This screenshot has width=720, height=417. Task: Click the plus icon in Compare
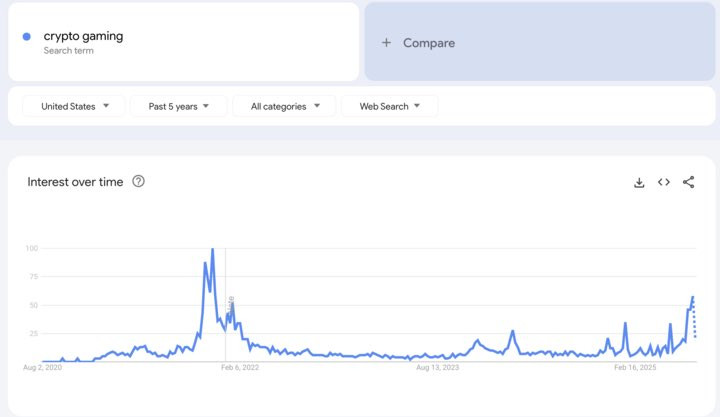tap(386, 43)
